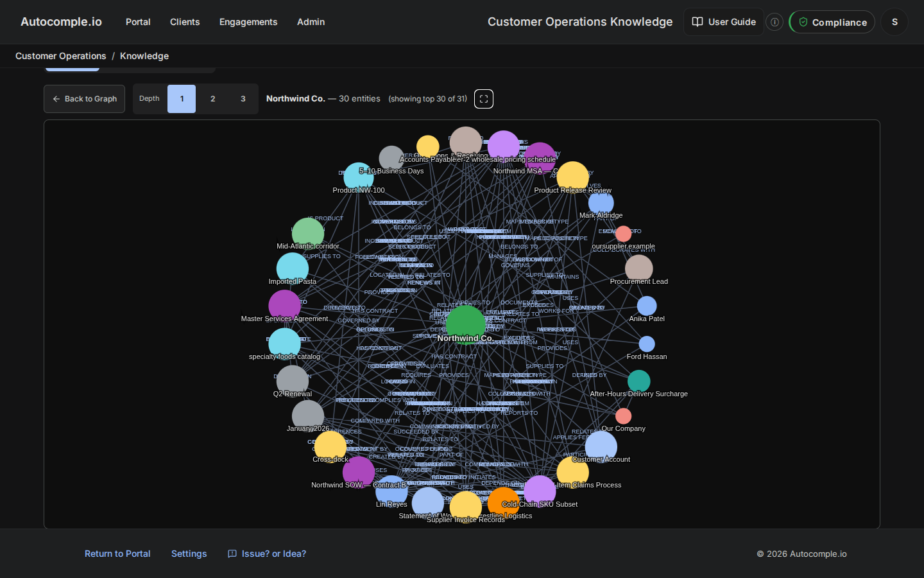The image size is (924, 578).
Task: Select the Mid-Atlantic corridor node
Action: [308, 233]
